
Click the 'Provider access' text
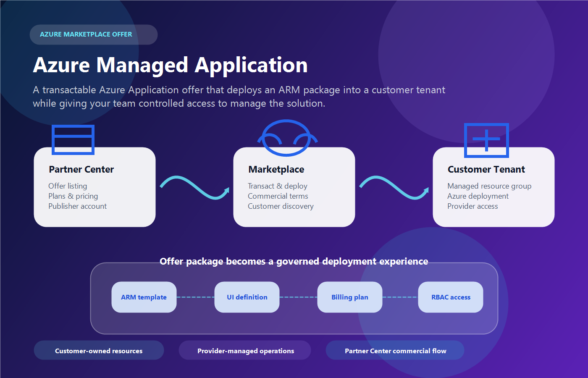(472, 206)
